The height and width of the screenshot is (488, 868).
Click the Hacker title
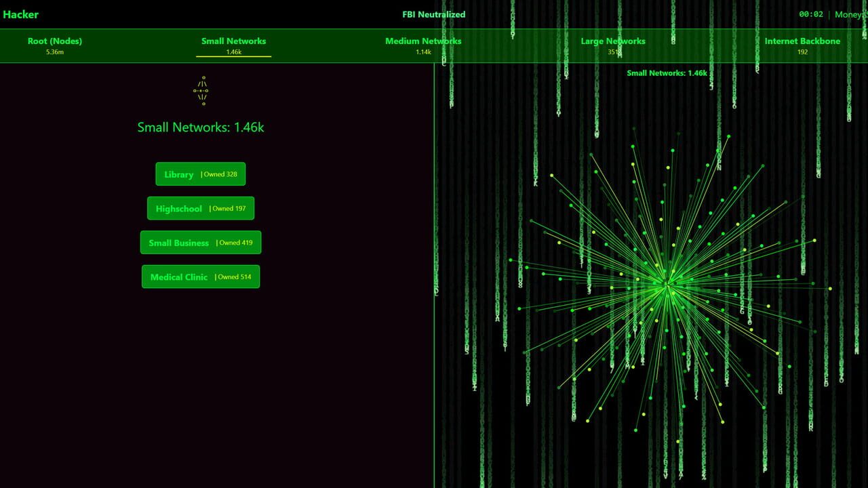tap(21, 14)
